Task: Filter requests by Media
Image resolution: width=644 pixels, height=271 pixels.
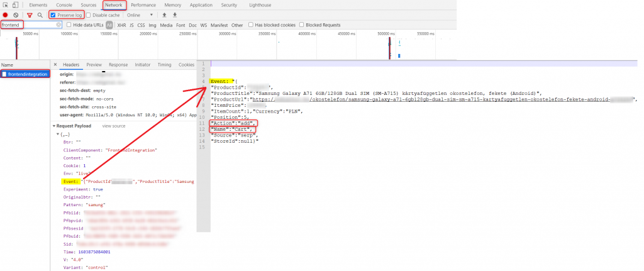Action: click(166, 25)
